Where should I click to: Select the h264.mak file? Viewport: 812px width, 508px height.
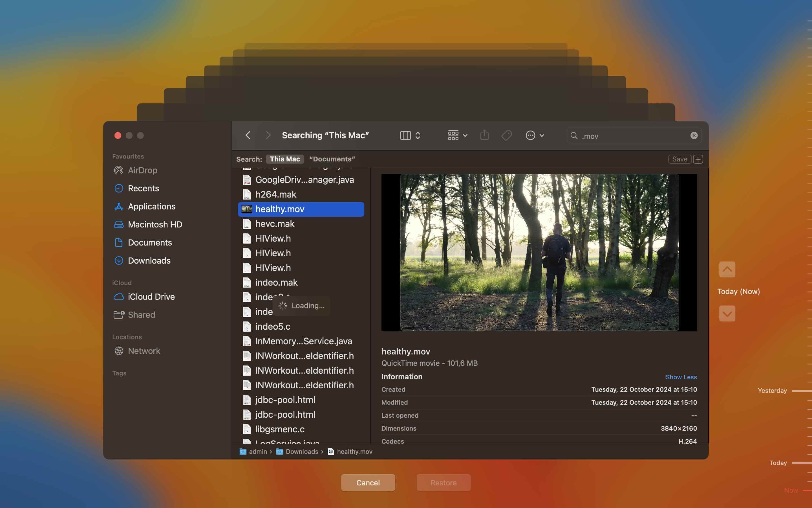(x=301, y=194)
